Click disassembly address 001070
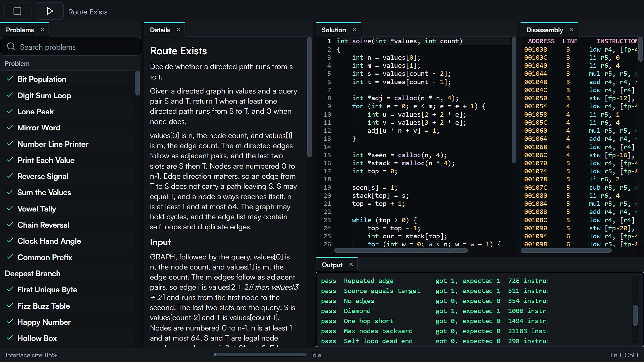This screenshot has width=644, height=362. (536, 163)
